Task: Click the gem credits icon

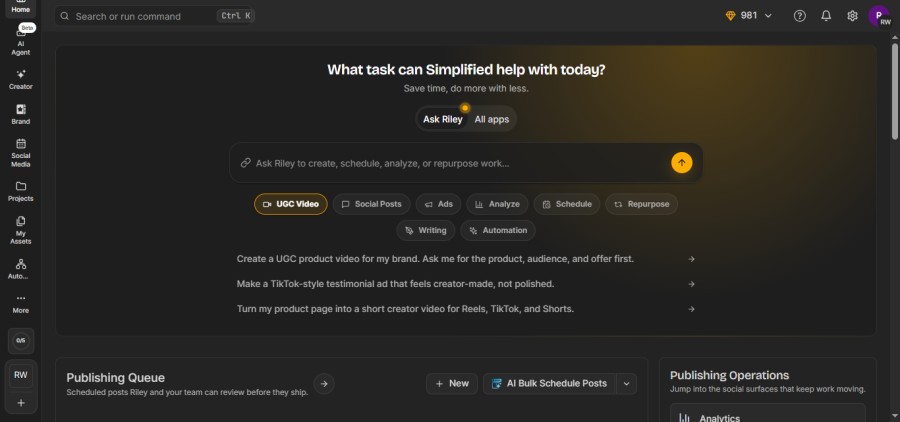Action: click(x=731, y=16)
